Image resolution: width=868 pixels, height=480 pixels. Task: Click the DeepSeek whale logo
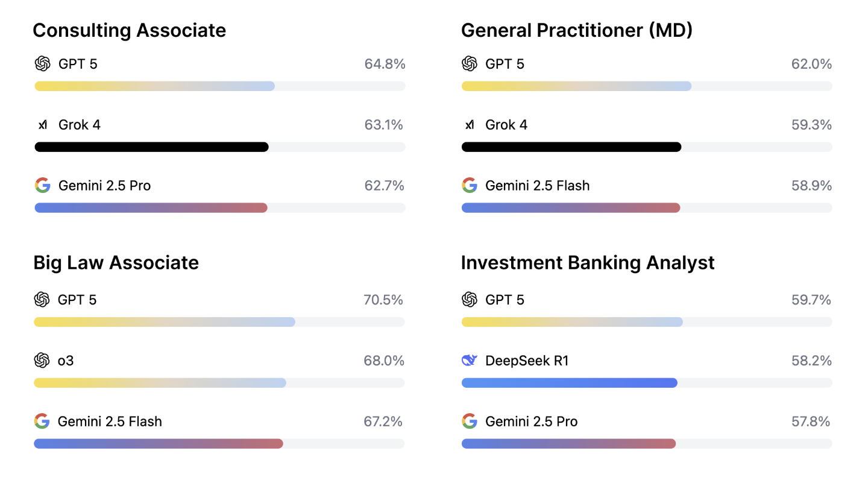pyautogui.click(x=469, y=361)
